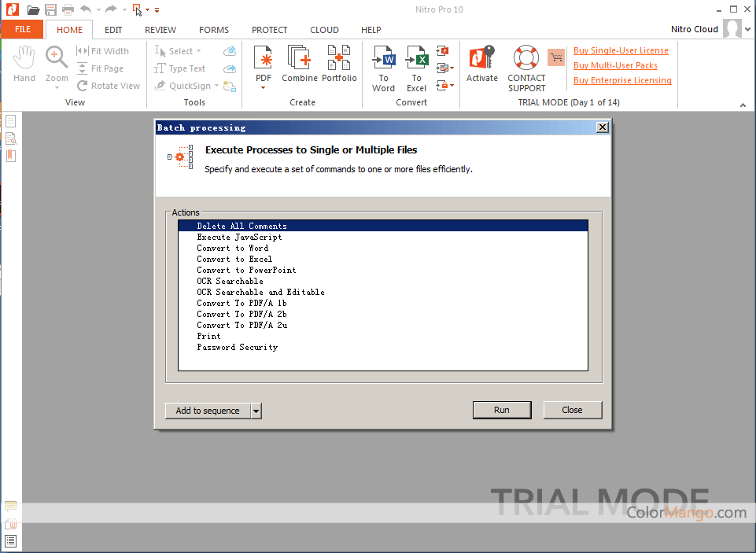Select Execute JavaScript action
This screenshot has width=756, height=553.
click(383, 238)
